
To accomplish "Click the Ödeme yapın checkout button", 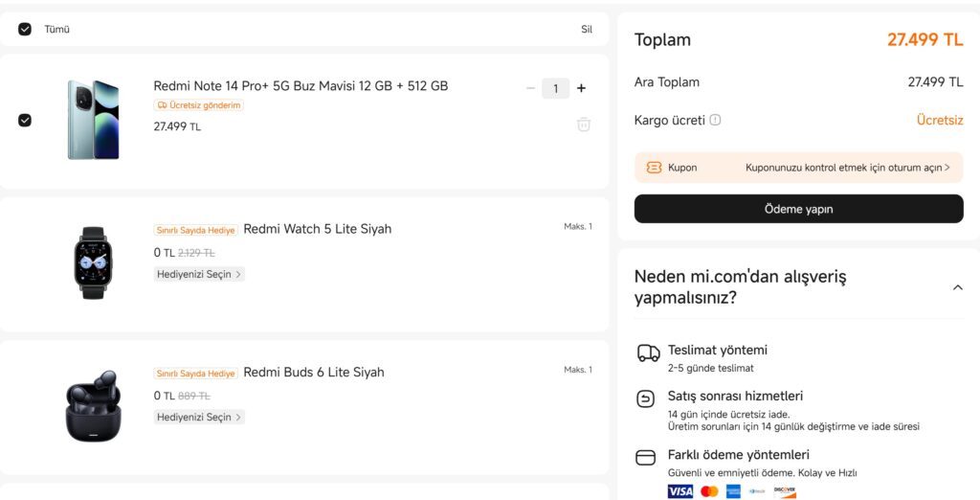I will (x=799, y=209).
